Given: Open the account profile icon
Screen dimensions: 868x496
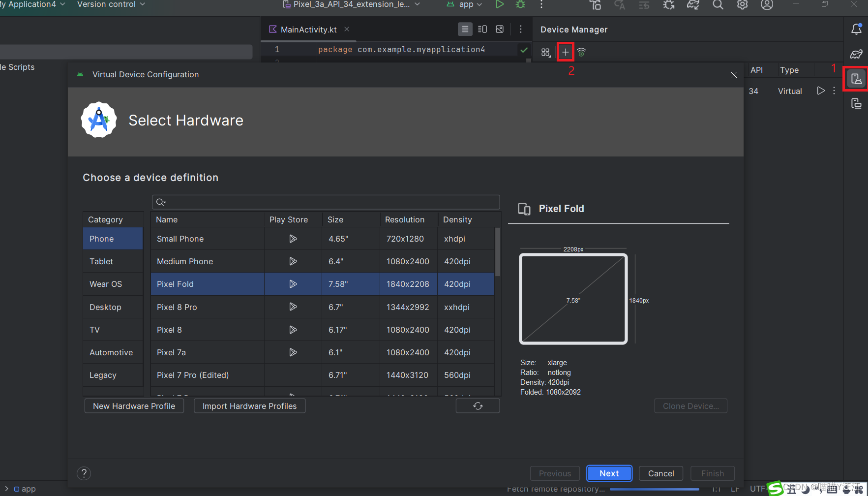Looking at the screenshot, I should coord(767,5).
